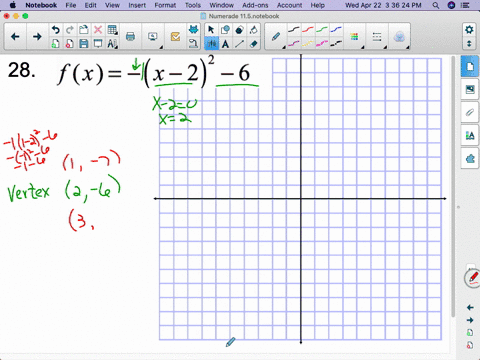This screenshot has height=360, width=480.
Task: Open the Insert menu
Action: pos(137,5)
